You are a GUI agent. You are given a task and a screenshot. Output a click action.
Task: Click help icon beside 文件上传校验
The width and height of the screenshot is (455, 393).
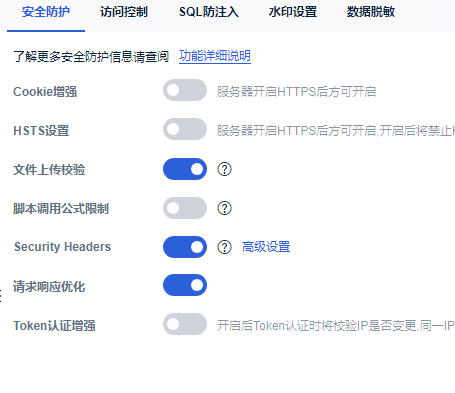pyautogui.click(x=224, y=169)
